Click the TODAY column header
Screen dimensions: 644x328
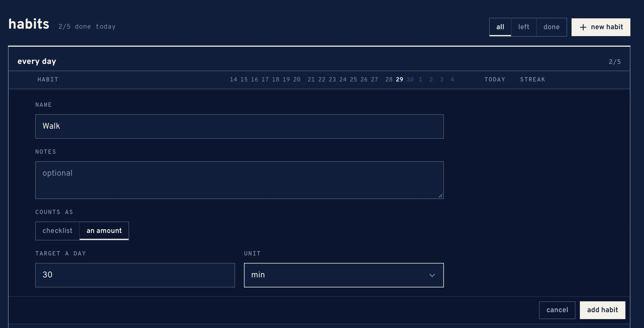(x=495, y=79)
